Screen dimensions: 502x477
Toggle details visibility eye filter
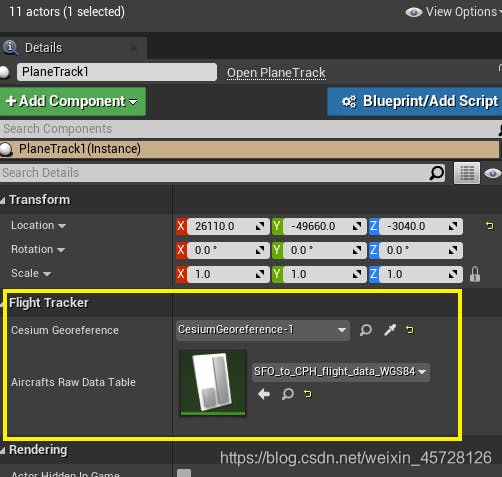(492, 173)
